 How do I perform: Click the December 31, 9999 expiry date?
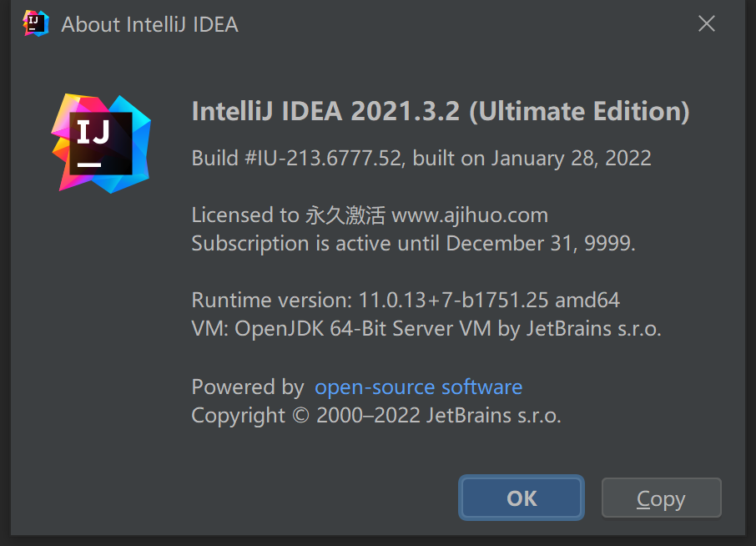tap(541, 243)
